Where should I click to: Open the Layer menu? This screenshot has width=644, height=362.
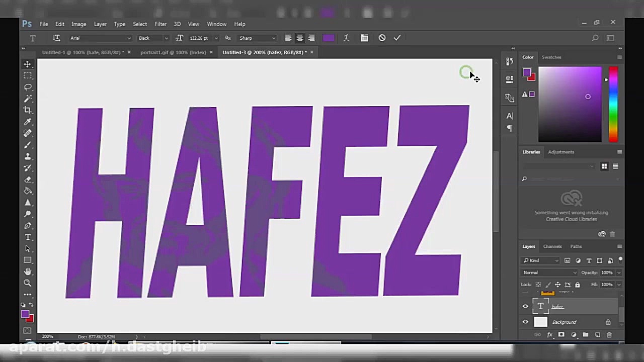pos(100,24)
